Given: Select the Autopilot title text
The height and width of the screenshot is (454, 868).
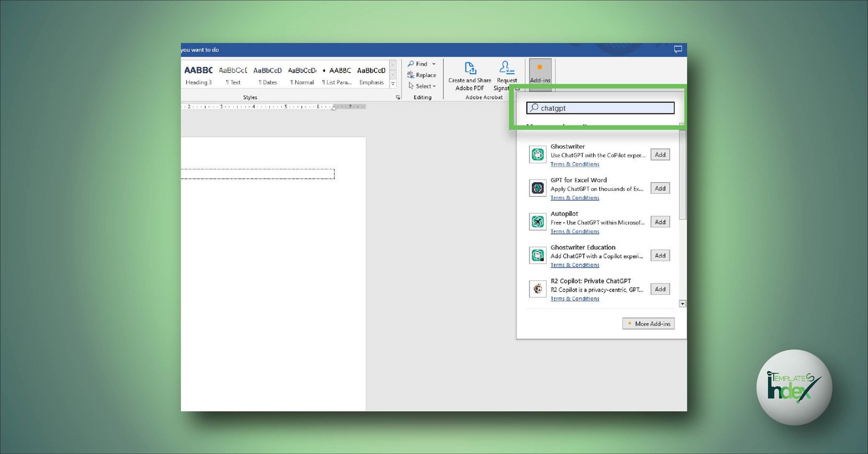Looking at the screenshot, I should 564,214.
